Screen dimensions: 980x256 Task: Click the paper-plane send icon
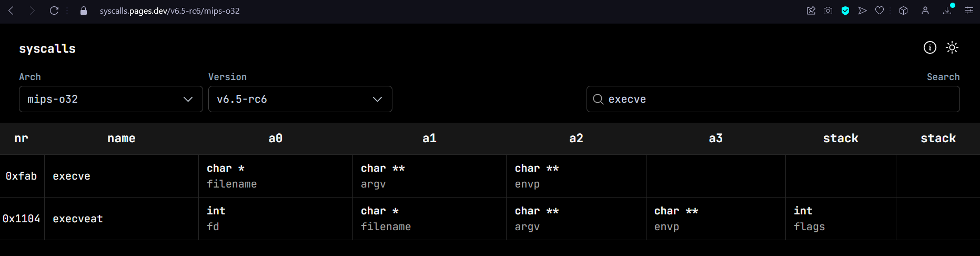pyautogui.click(x=862, y=11)
